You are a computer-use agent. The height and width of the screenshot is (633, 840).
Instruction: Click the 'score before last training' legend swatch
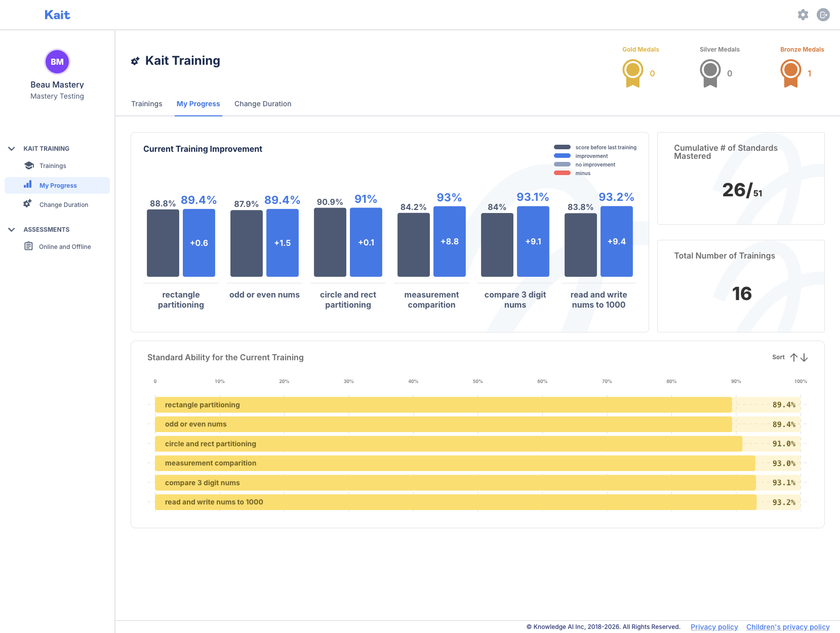(562, 147)
